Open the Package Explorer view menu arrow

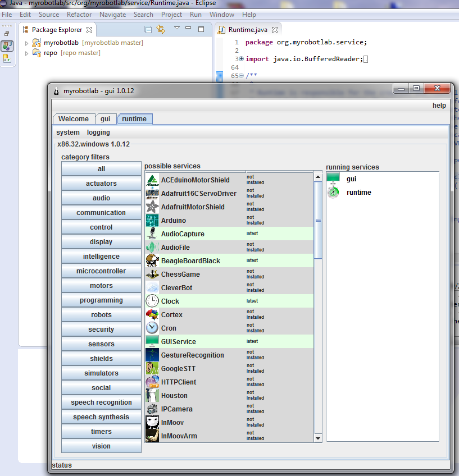[177, 28]
